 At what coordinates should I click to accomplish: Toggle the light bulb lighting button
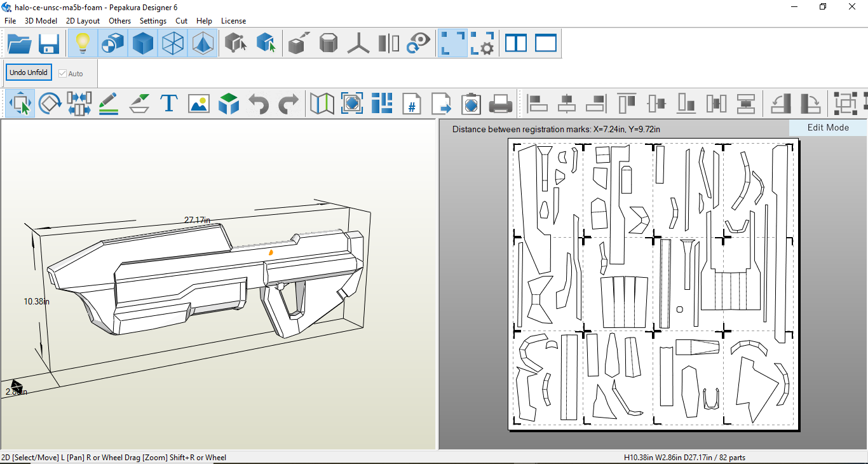point(83,44)
